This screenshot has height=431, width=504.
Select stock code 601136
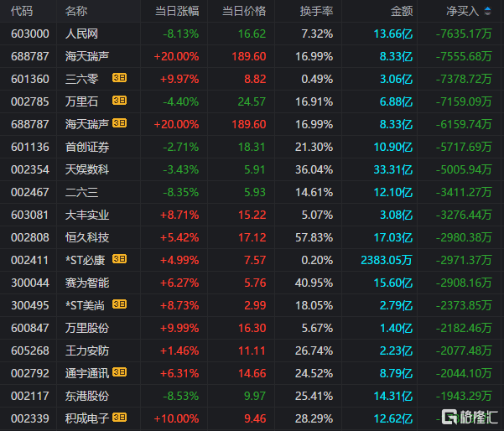(x=30, y=148)
